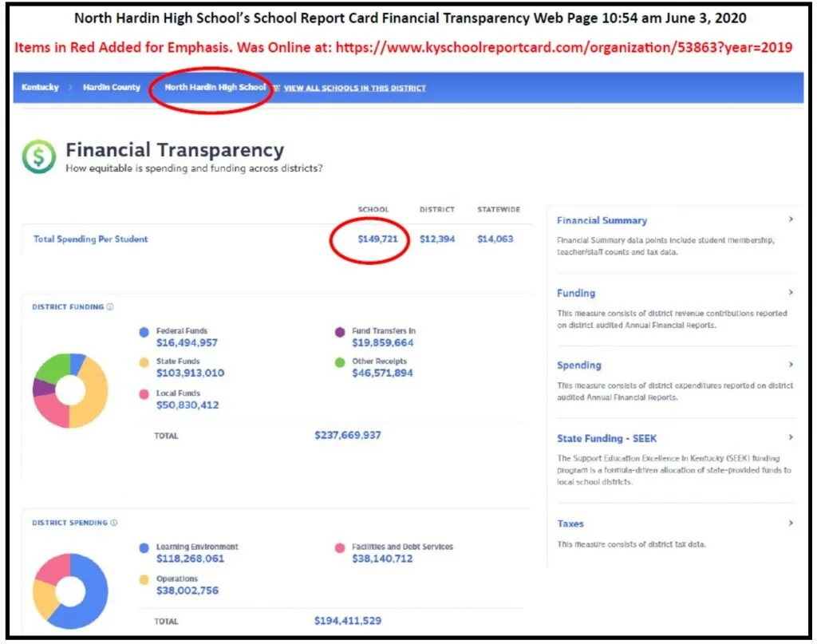The width and height of the screenshot is (817, 644).
Task: Click the District Funding donut chart
Action: [x=70, y=391]
